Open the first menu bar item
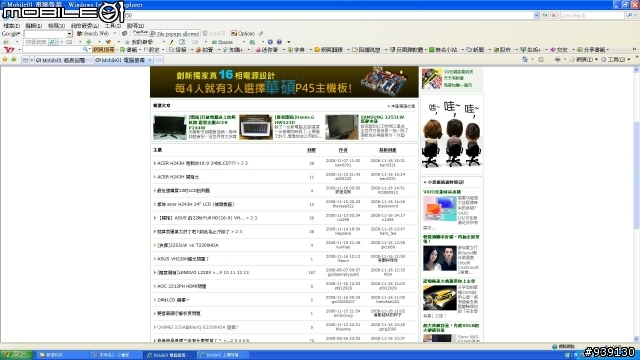 11,26
